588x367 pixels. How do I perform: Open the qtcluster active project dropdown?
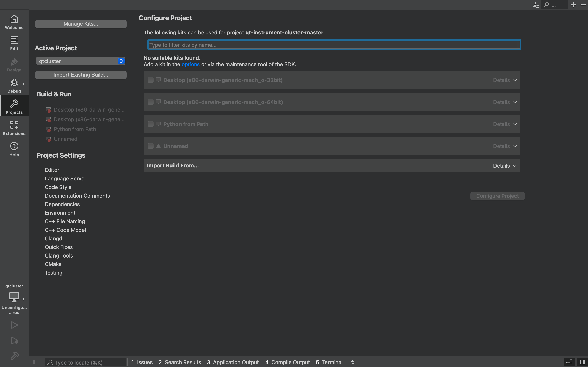click(80, 61)
